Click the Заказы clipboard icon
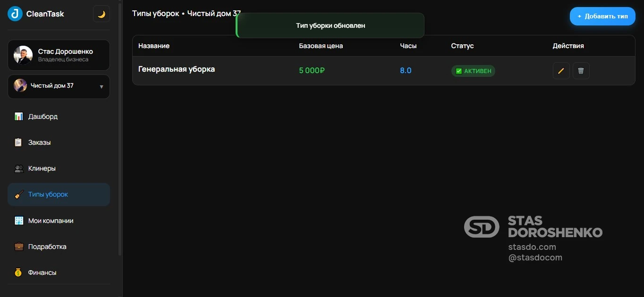The height and width of the screenshot is (297, 644). point(18,142)
